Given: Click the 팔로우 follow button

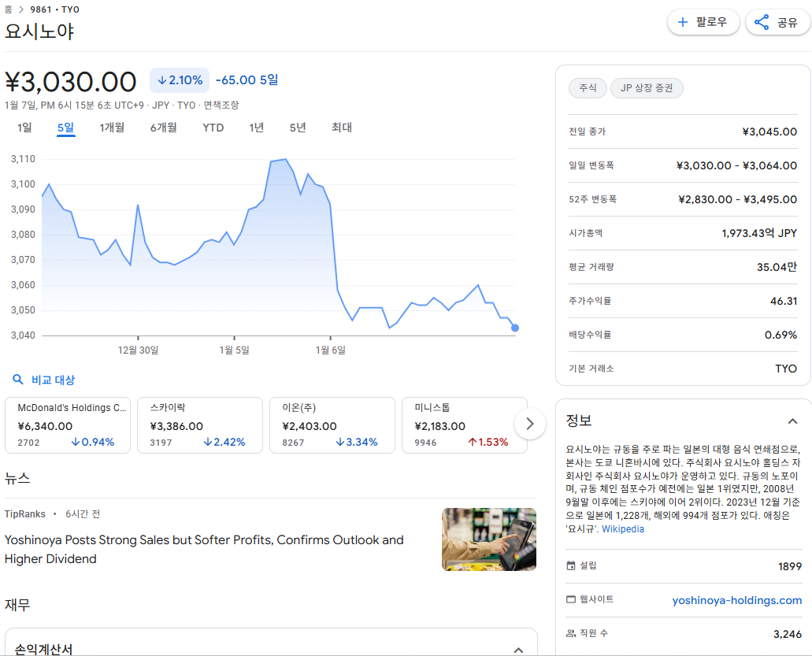Looking at the screenshot, I should point(703,22).
